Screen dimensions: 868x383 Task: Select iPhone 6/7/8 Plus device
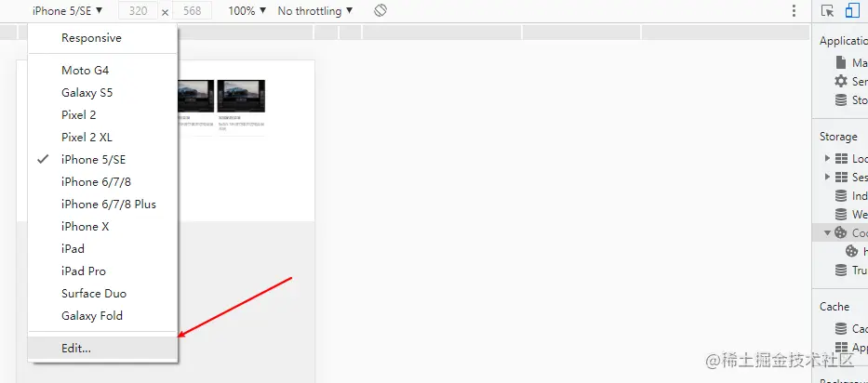(103, 204)
